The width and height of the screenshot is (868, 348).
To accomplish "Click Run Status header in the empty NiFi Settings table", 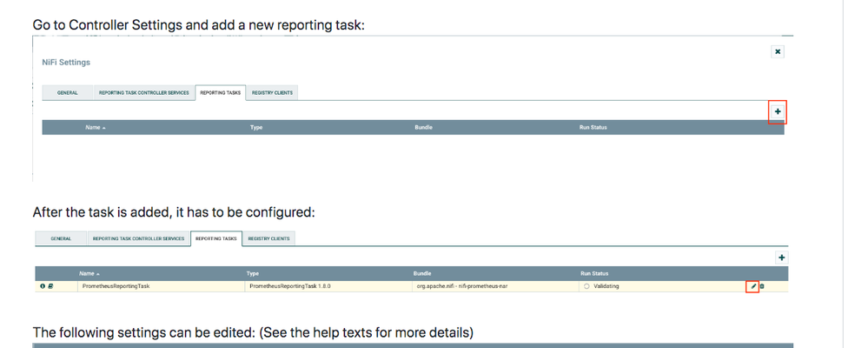I will coord(593,127).
